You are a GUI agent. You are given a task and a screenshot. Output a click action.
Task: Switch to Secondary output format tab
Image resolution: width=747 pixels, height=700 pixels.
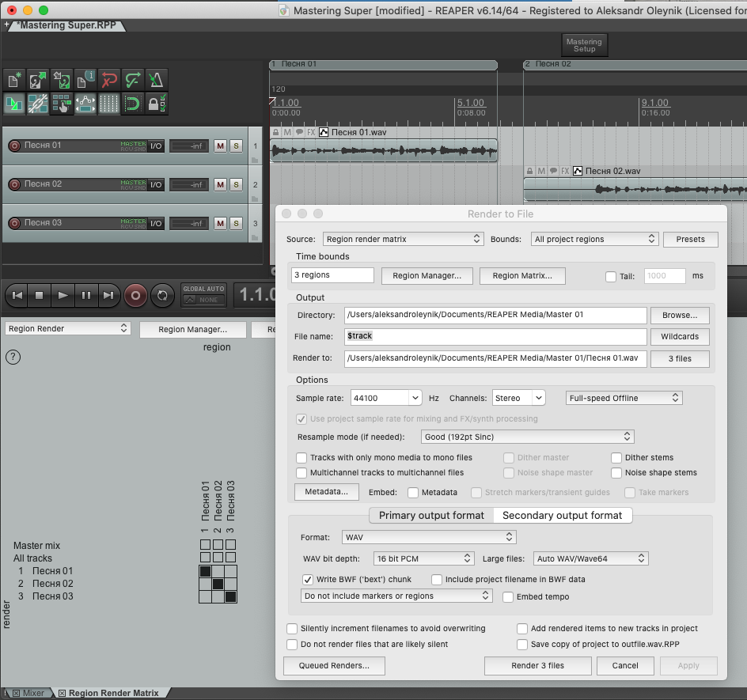[562, 515]
